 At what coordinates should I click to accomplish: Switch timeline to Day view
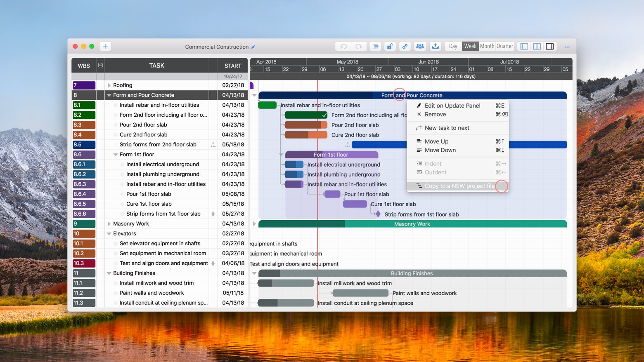click(x=453, y=47)
